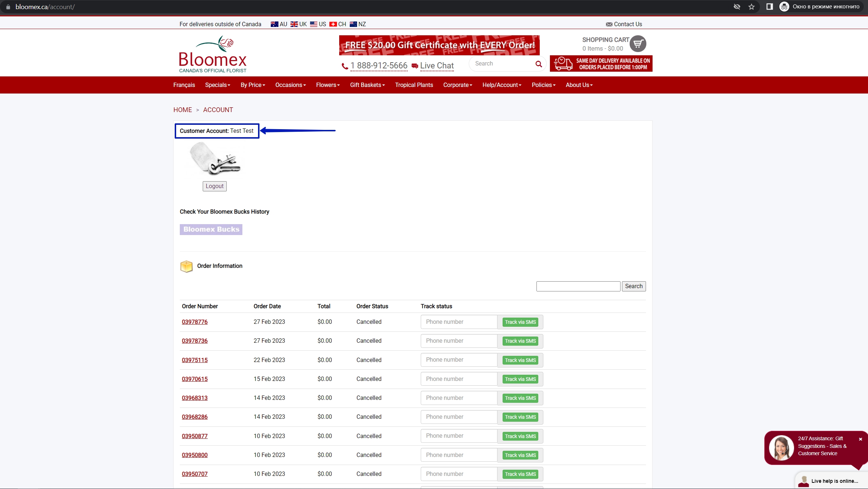Image resolution: width=868 pixels, height=489 pixels.
Task: Close the 24/7 Assistance chat popup
Action: coord(860,439)
